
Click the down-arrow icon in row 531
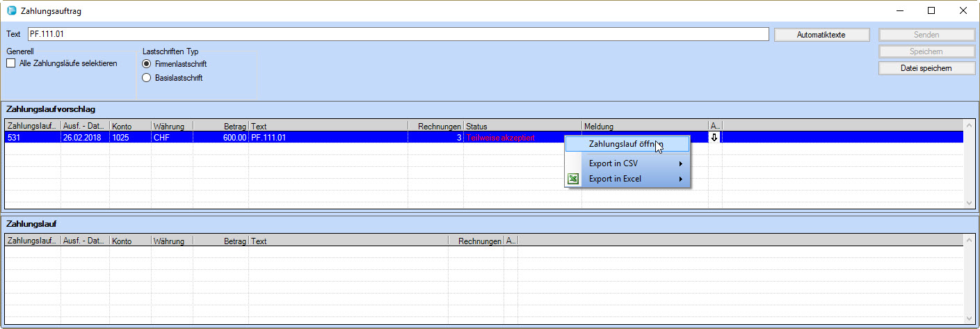tap(714, 138)
